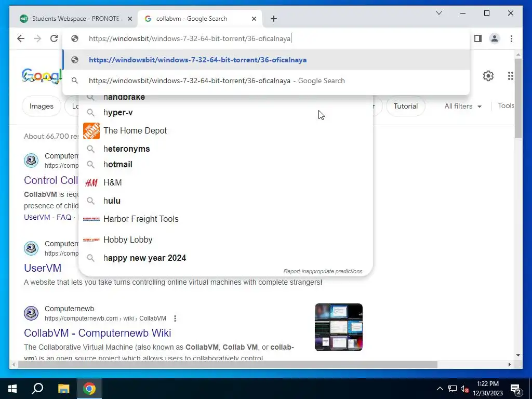
Task: Expand the Chrome tab search chevron
Action: pos(438,13)
